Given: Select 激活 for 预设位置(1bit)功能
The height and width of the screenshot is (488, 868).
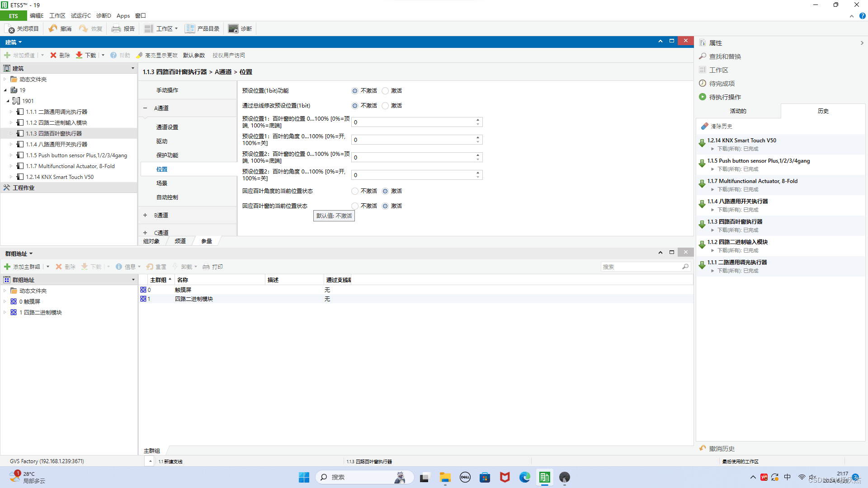Looking at the screenshot, I should tap(385, 91).
